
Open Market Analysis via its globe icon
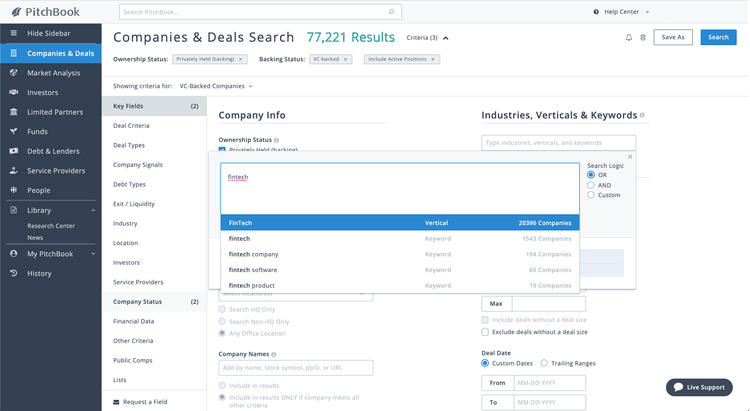tap(13, 72)
